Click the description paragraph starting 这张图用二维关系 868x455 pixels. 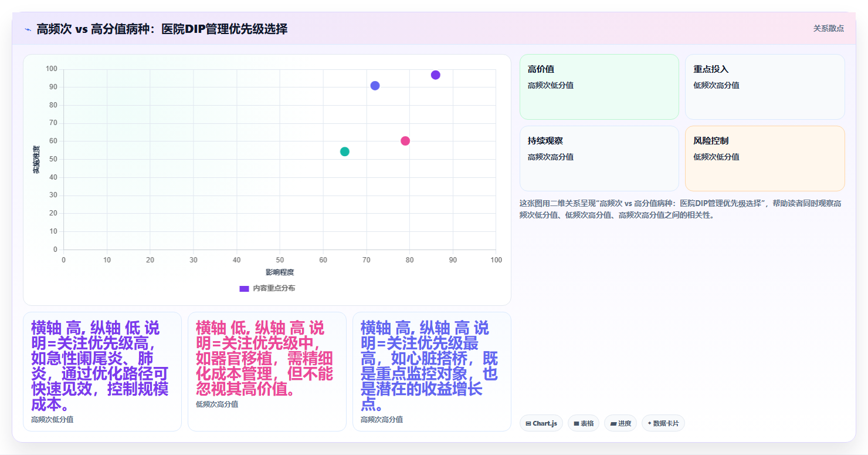pos(681,209)
